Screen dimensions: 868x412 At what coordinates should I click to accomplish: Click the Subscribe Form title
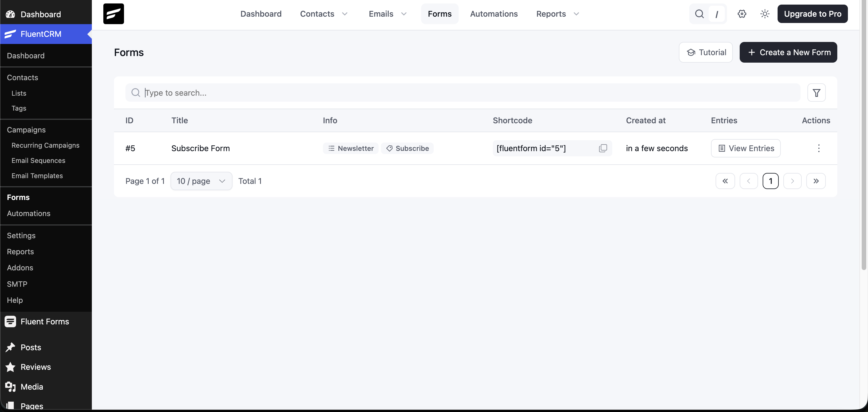point(200,148)
